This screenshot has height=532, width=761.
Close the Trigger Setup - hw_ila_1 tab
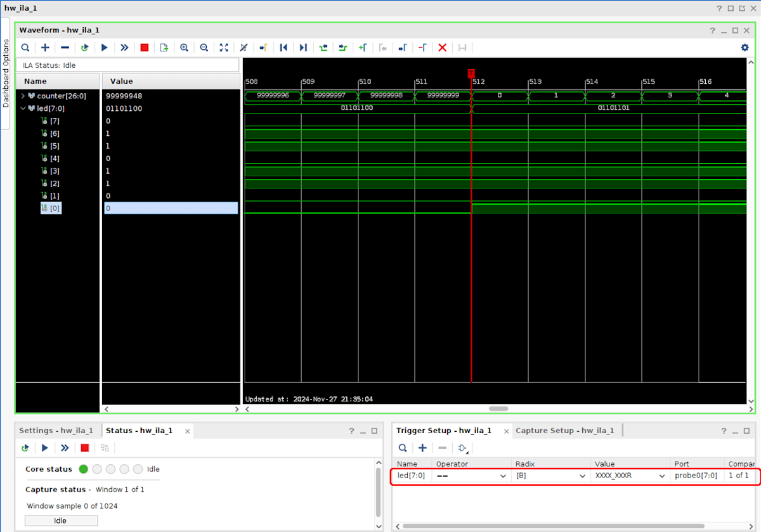coord(506,431)
